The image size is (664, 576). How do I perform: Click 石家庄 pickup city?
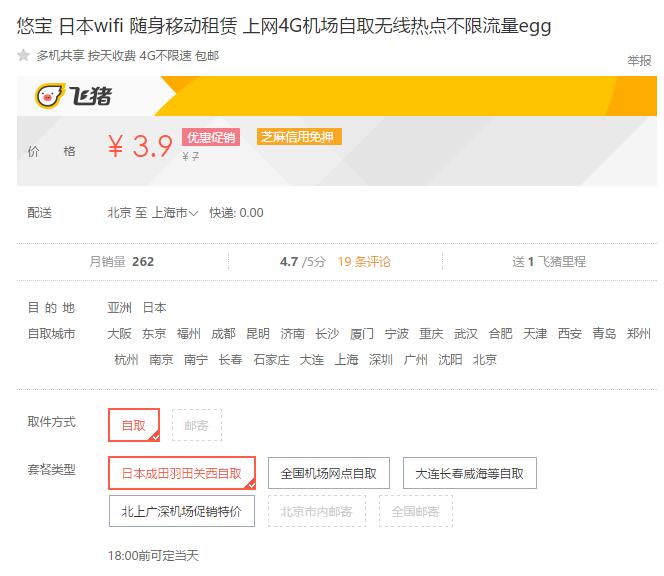click(271, 360)
